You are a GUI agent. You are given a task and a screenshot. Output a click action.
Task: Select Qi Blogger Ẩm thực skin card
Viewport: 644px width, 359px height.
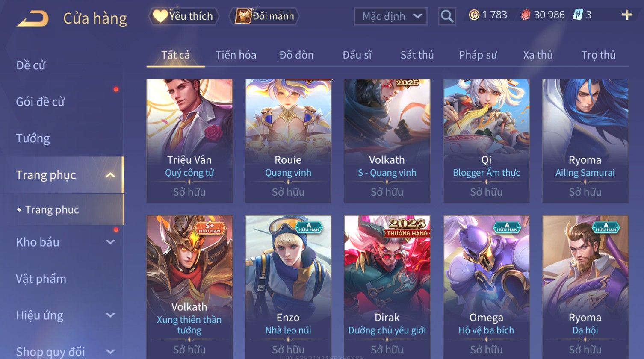pos(486,141)
